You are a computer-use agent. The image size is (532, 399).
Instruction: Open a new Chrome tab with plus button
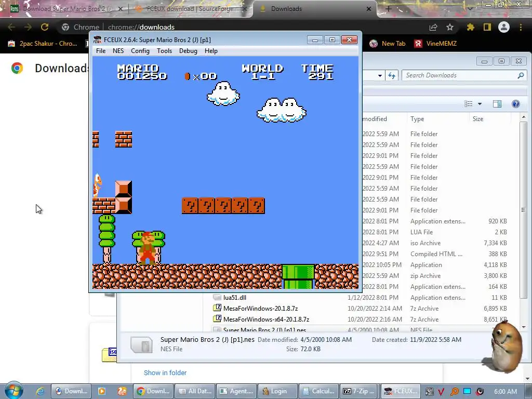click(x=389, y=9)
